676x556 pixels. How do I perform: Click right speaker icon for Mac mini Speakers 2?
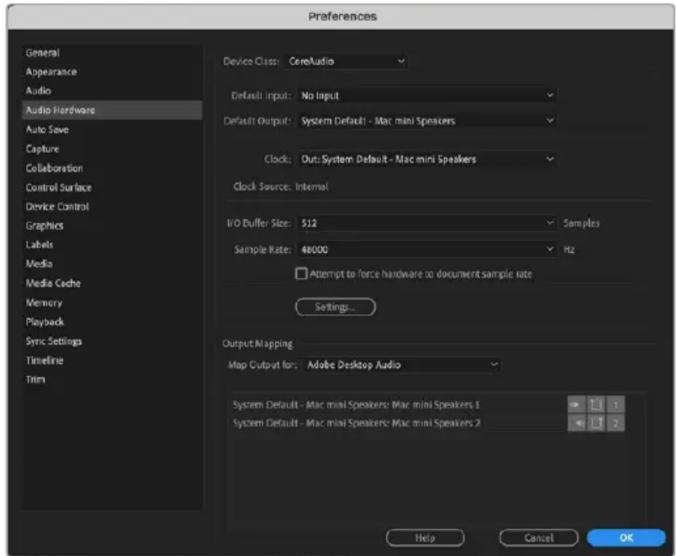click(576, 423)
